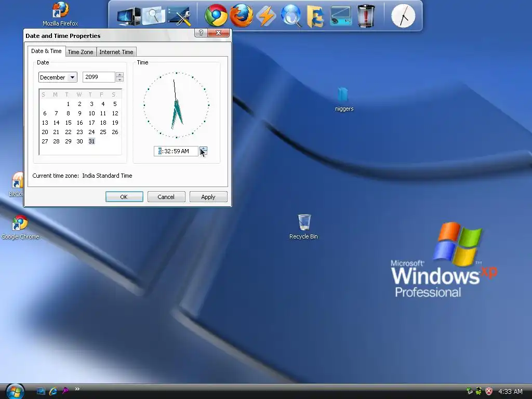Click the taskbar clock showing 4:33 AM
Screen dimensions: 532x399
(510, 392)
